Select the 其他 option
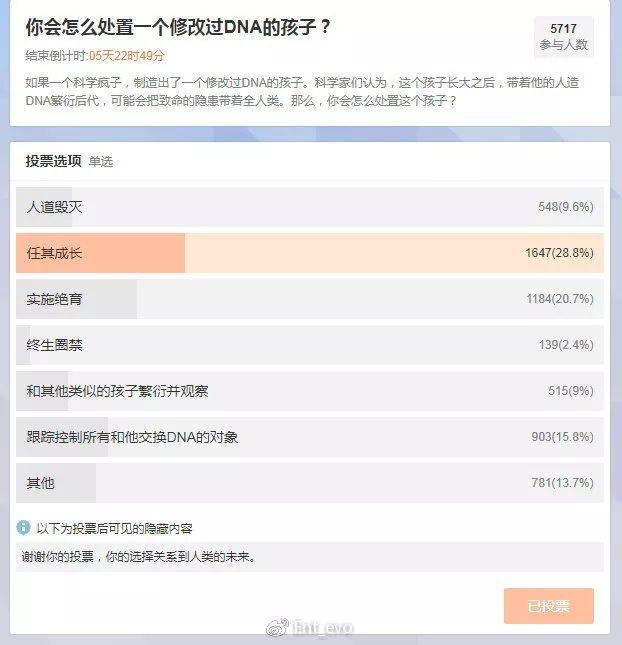Screen dimensions: 622x645 tap(41, 483)
